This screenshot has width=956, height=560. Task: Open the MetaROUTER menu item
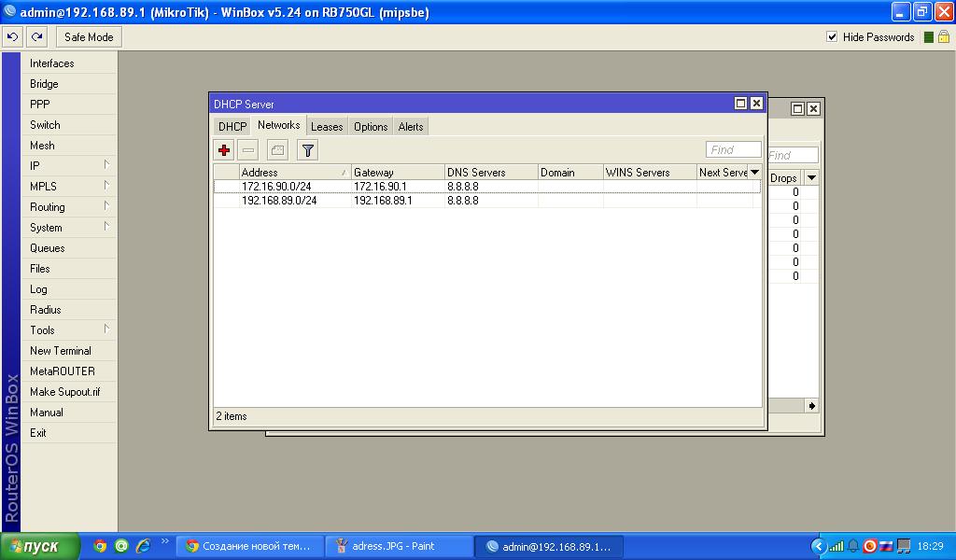69,371
